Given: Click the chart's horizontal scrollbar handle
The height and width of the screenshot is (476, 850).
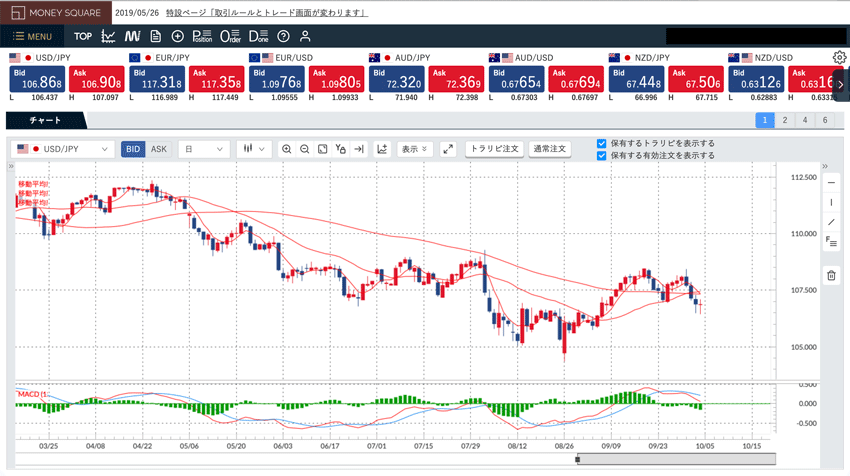Looking at the screenshot, I should pos(577,460).
